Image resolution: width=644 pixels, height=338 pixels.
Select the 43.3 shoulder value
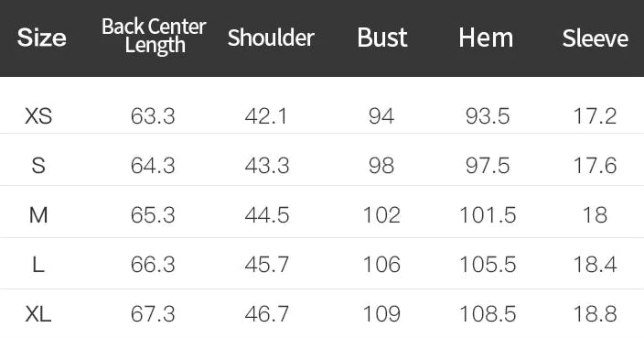(267, 165)
